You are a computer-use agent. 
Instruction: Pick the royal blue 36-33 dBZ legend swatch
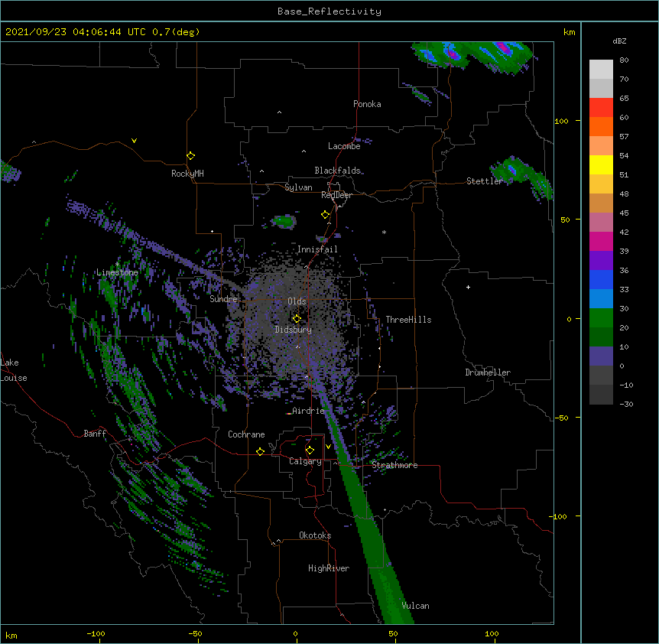point(601,279)
